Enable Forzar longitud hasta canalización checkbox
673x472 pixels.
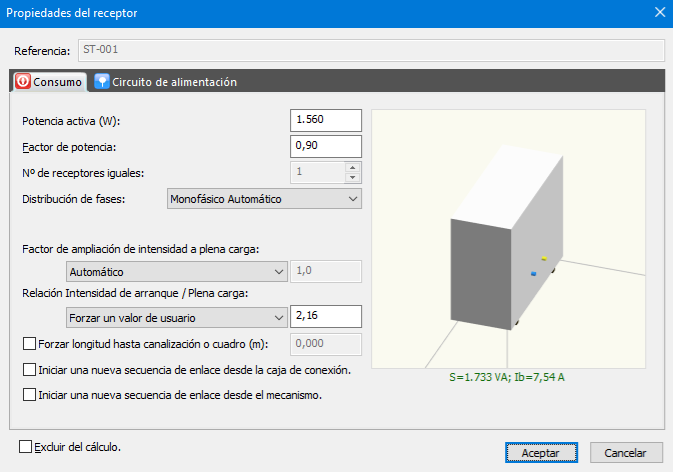(x=29, y=344)
